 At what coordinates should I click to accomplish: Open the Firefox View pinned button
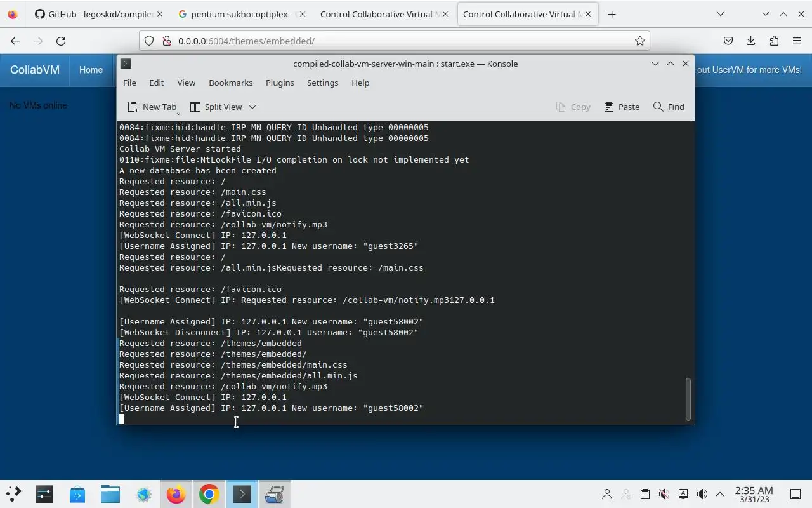pos(13,14)
